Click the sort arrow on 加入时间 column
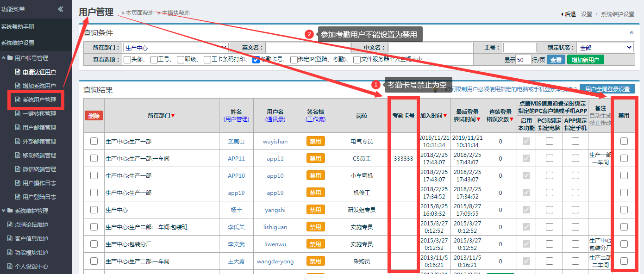The image size is (644, 274). [445, 116]
